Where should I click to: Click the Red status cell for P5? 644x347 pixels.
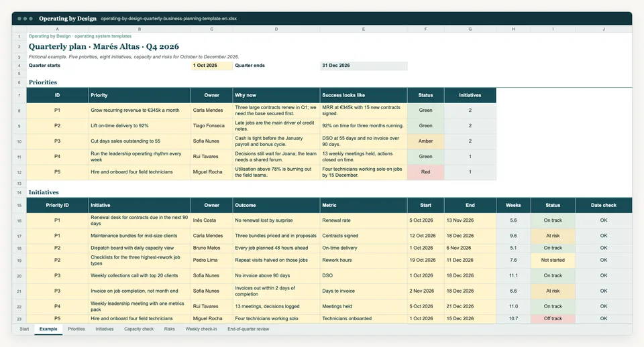pos(425,172)
